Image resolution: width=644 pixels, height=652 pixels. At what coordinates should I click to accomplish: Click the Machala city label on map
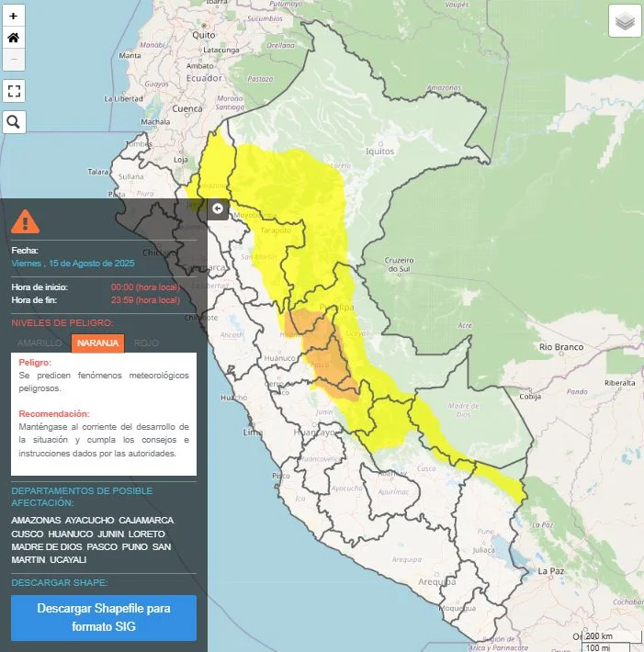pos(155,122)
